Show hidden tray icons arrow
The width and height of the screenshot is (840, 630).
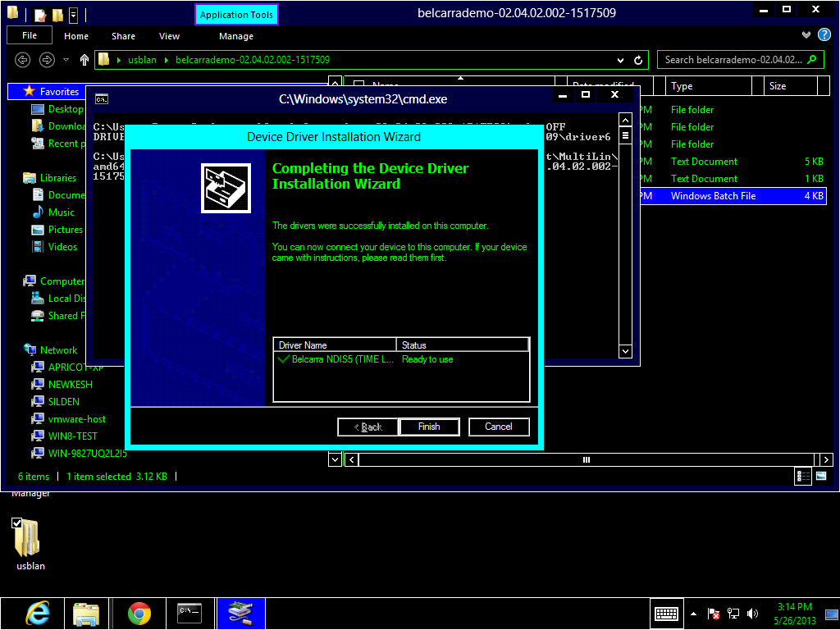(694, 614)
